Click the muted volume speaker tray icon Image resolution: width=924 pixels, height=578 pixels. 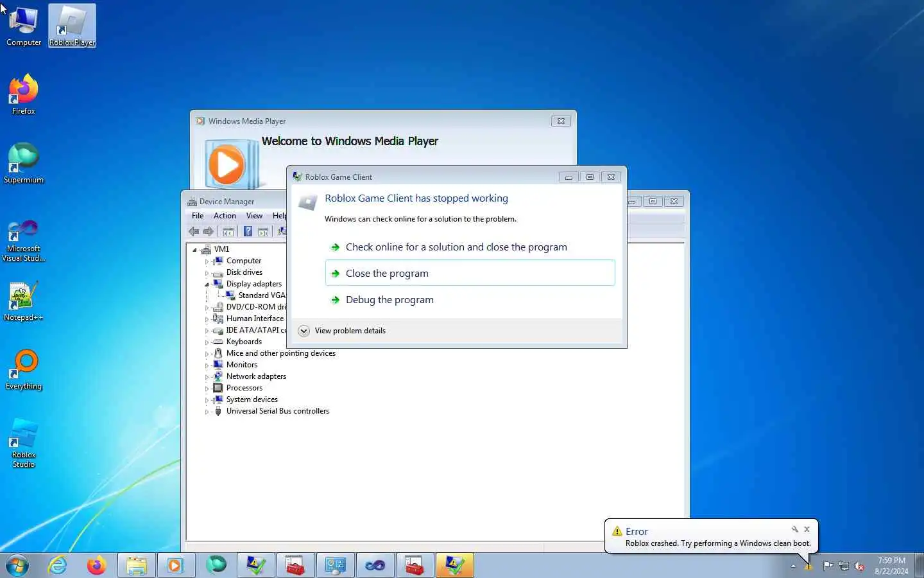(860, 566)
